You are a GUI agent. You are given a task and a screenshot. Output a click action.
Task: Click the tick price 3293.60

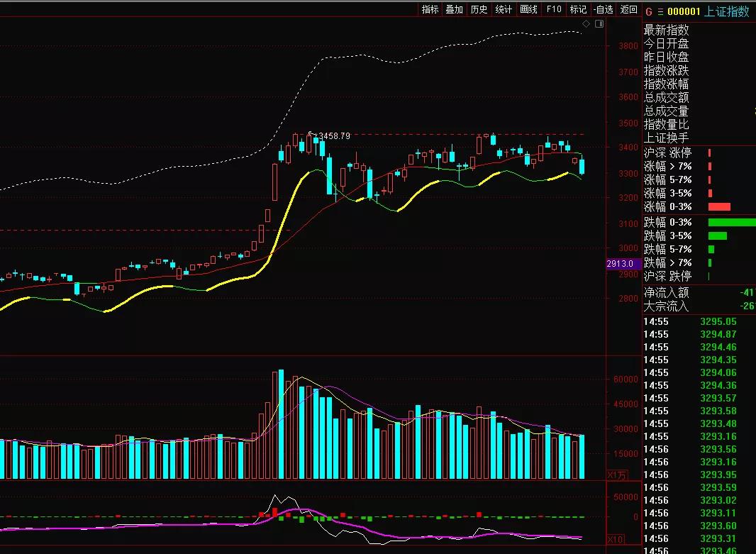point(718,526)
